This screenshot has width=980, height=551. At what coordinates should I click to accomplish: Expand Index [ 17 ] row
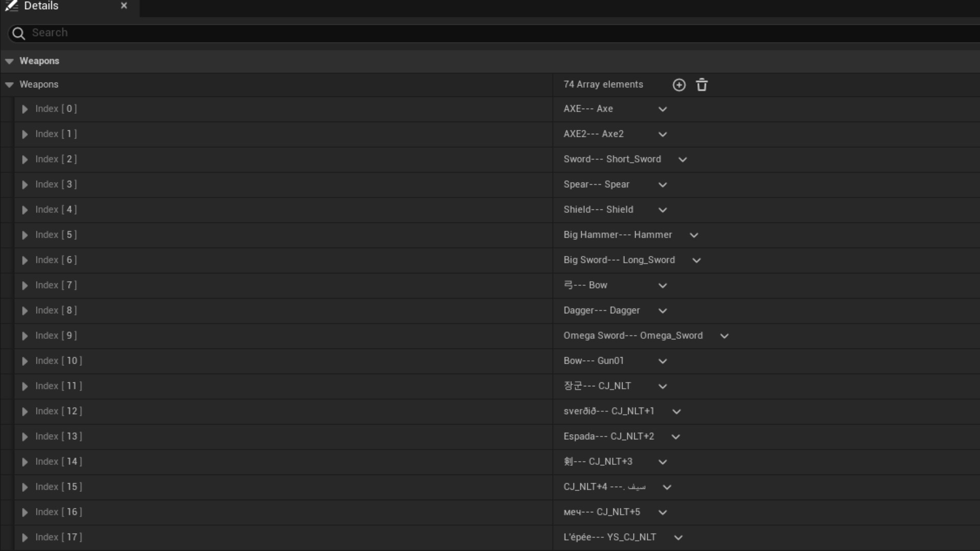[x=24, y=538]
